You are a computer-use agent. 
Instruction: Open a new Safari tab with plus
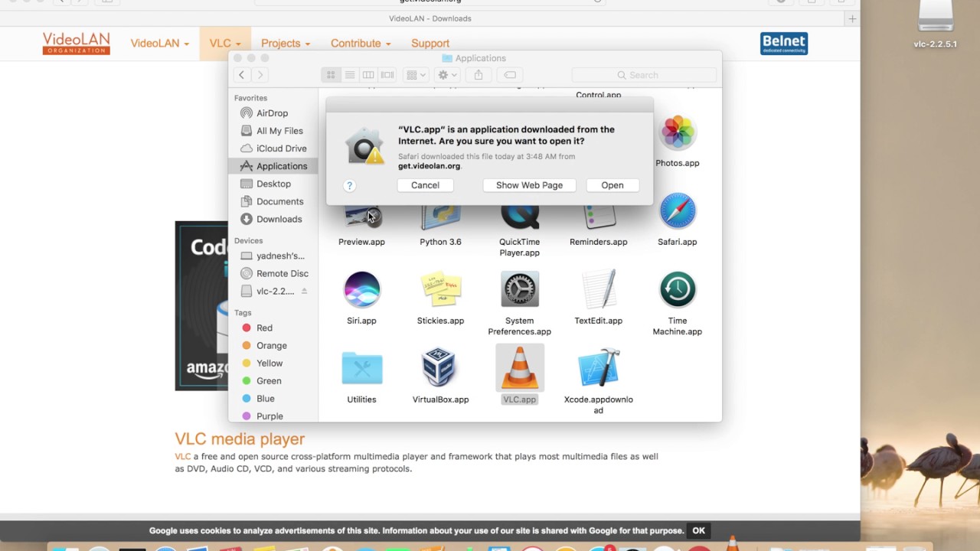852,18
